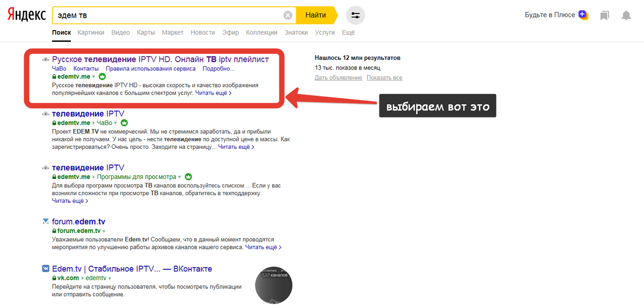Switch to the Новости tab
Screen dimensions: 644x308
[203, 33]
